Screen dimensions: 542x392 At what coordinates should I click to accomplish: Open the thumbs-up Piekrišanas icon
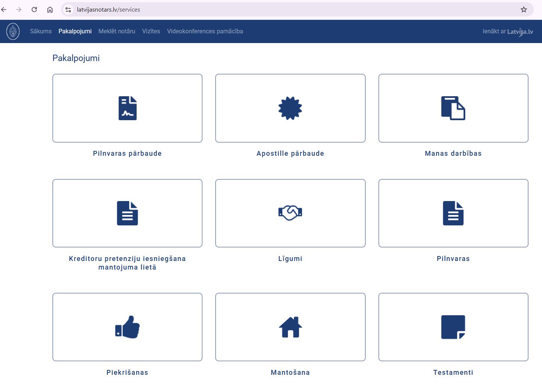click(x=127, y=327)
